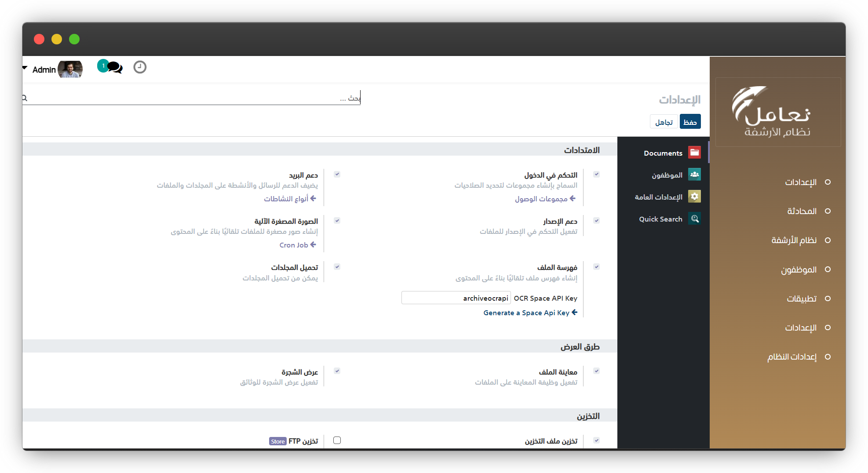Click the Quick Search magnifier icon
Viewport: 868px width, 473px height.
point(694,218)
